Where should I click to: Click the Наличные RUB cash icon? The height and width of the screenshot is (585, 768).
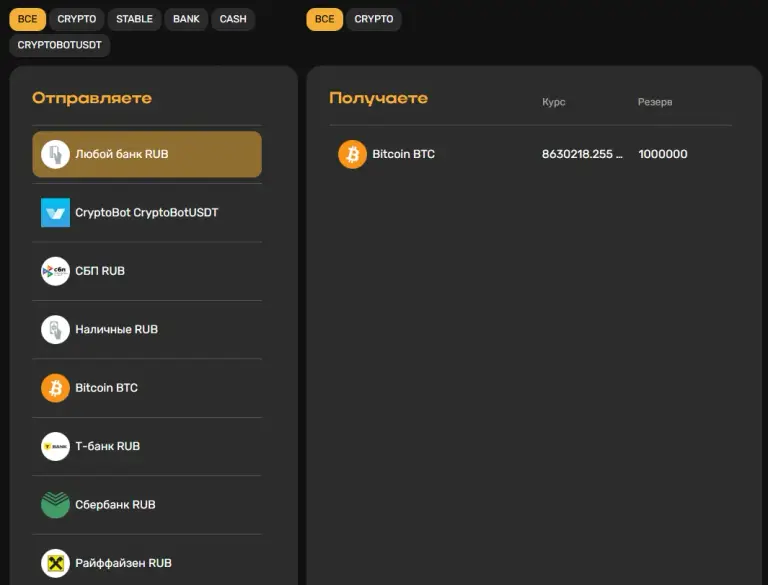(55, 329)
